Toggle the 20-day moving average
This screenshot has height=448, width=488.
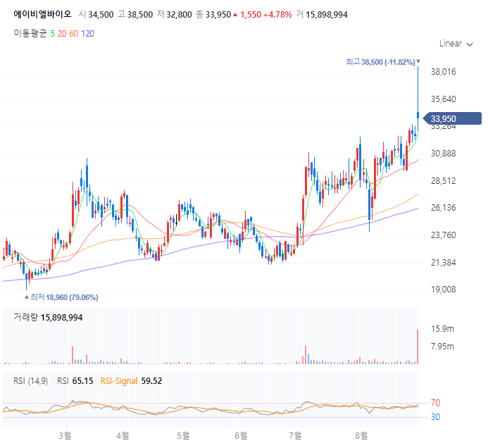62,34
